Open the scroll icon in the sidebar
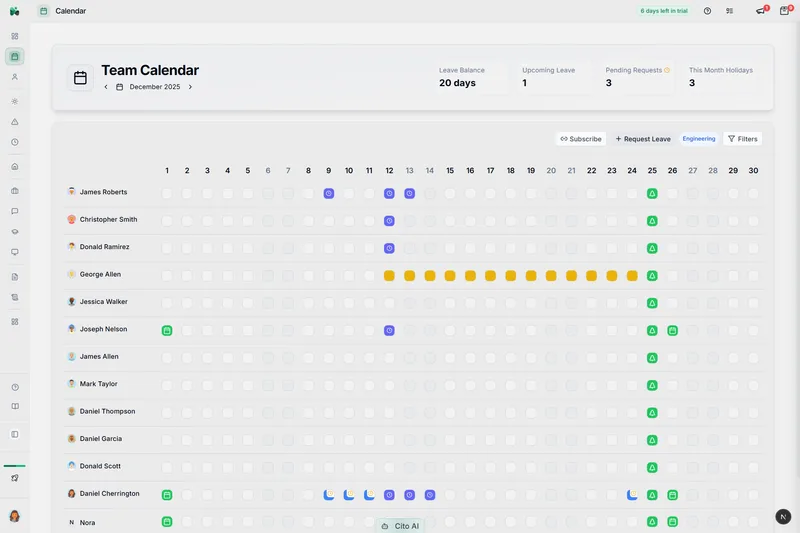The height and width of the screenshot is (533, 800). click(x=15, y=297)
